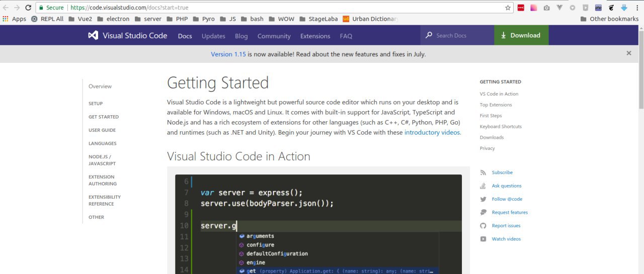This screenshot has width=644, height=274.
Task: Click the Subscribe RSS icon
Action: coord(483,172)
